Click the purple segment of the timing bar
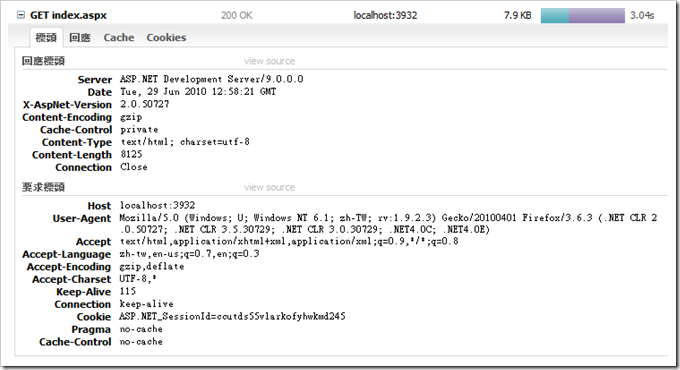Screen dimensions: 680x370 [x=597, y=16]
